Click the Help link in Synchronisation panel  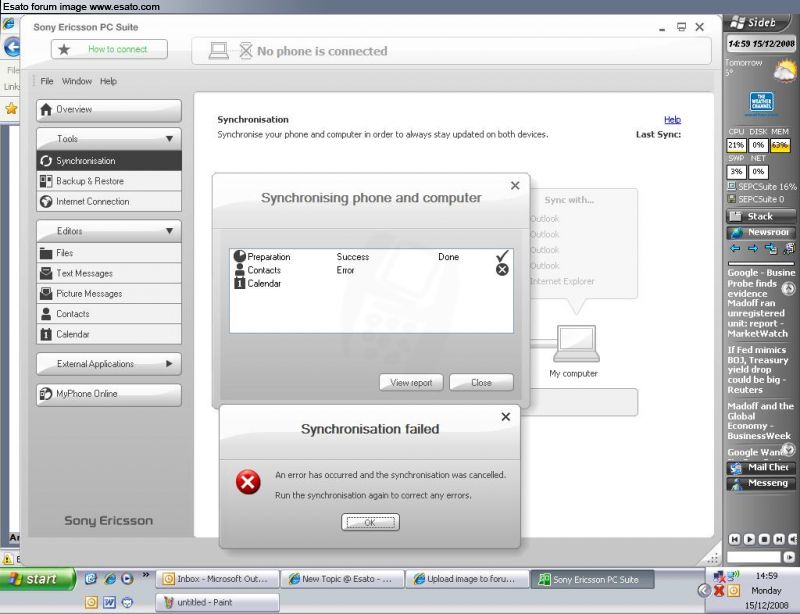tap(672, 119)
